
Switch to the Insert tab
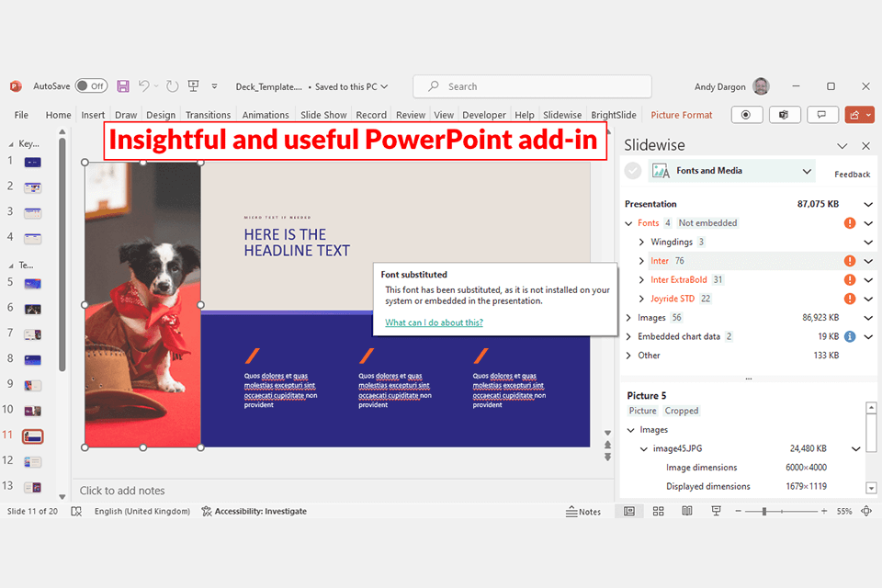tap(93, 115)
